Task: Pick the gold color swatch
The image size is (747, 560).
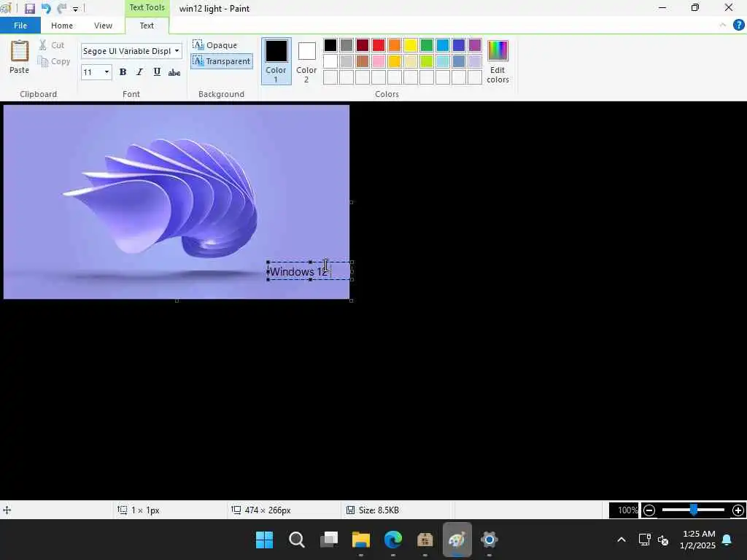Action: tap(395, 61)
